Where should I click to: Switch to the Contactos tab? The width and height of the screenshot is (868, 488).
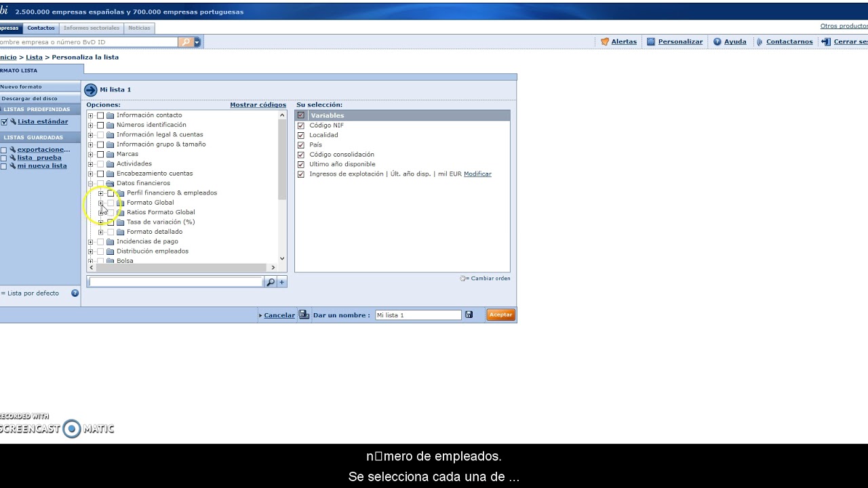[41, 28]
